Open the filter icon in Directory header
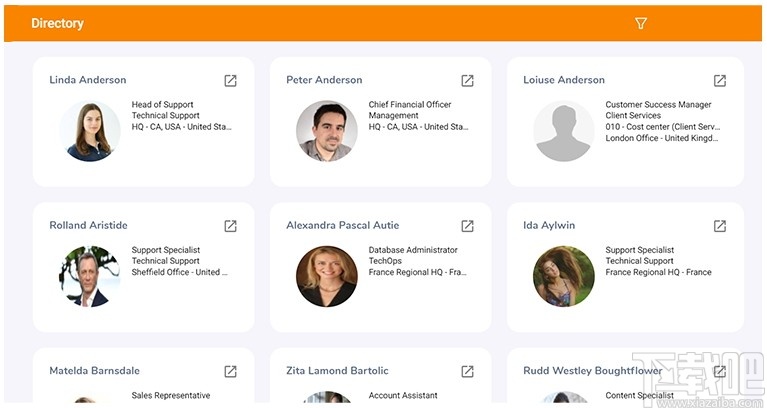Image resolution: width=767 pixels, height=408 pixels. click(x=641, y=23)
